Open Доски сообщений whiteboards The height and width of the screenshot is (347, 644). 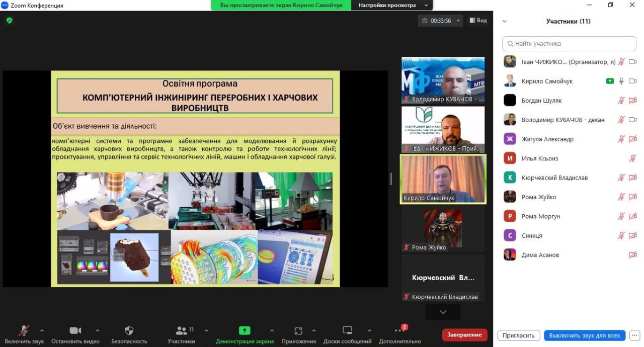click(347, 335)
